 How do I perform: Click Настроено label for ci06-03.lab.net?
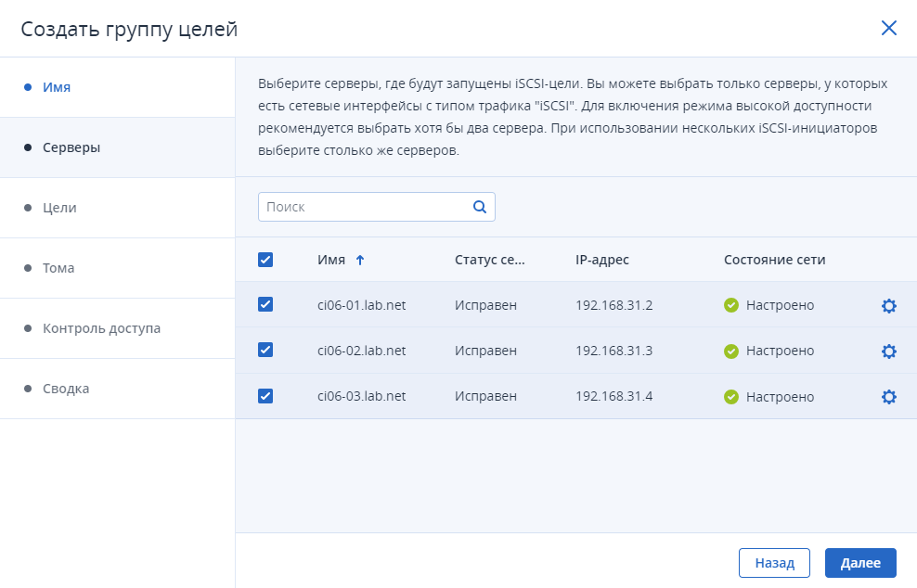coord(781,397)
